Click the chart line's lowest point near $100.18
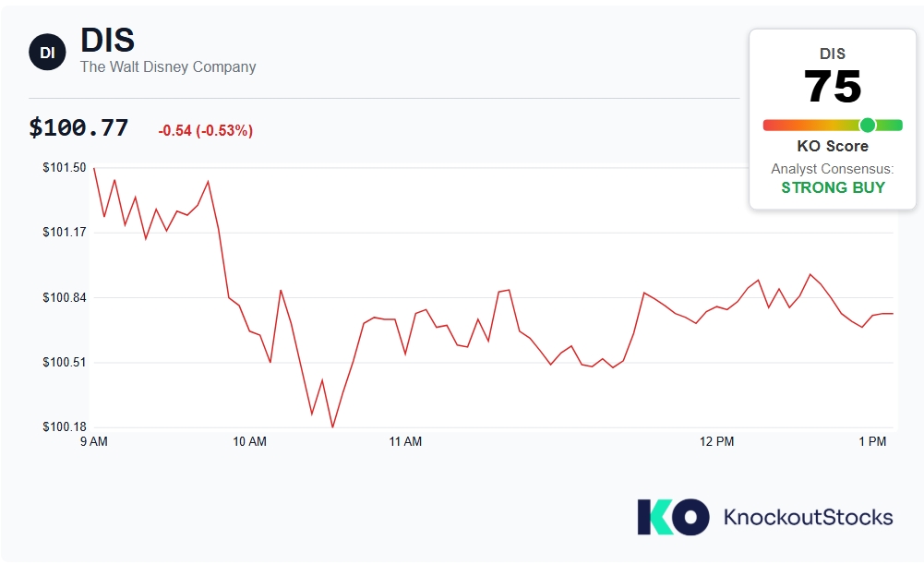The height and width of the screenshot is (564, 924). [333, 426]
